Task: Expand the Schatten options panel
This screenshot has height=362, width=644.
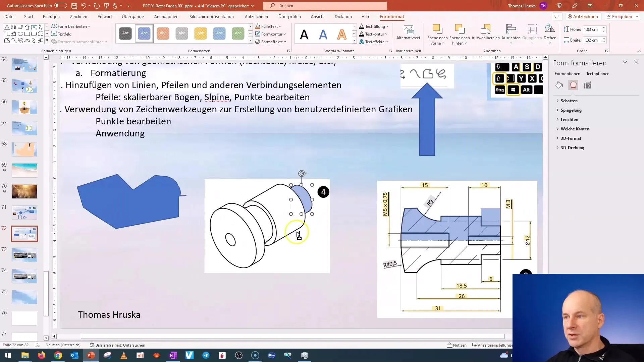Action: tap(558, 100)
